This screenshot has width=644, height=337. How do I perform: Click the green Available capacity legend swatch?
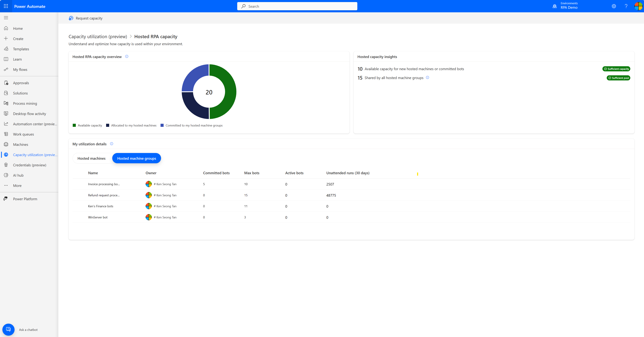coord(74,125)
